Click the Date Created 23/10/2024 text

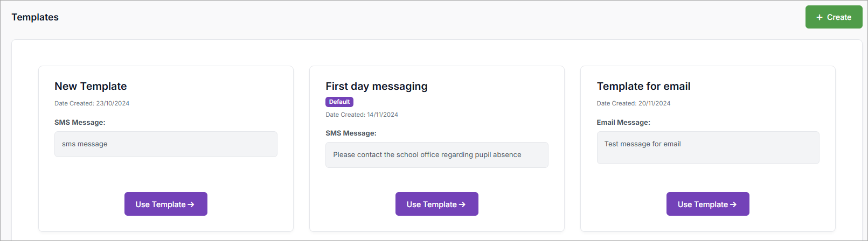[92, 103]
